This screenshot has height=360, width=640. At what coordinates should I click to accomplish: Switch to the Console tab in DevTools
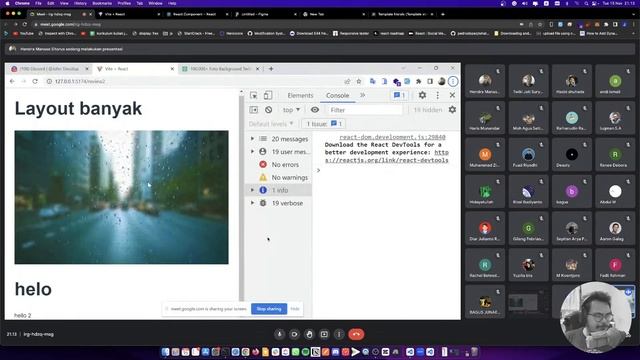point(337,96)
